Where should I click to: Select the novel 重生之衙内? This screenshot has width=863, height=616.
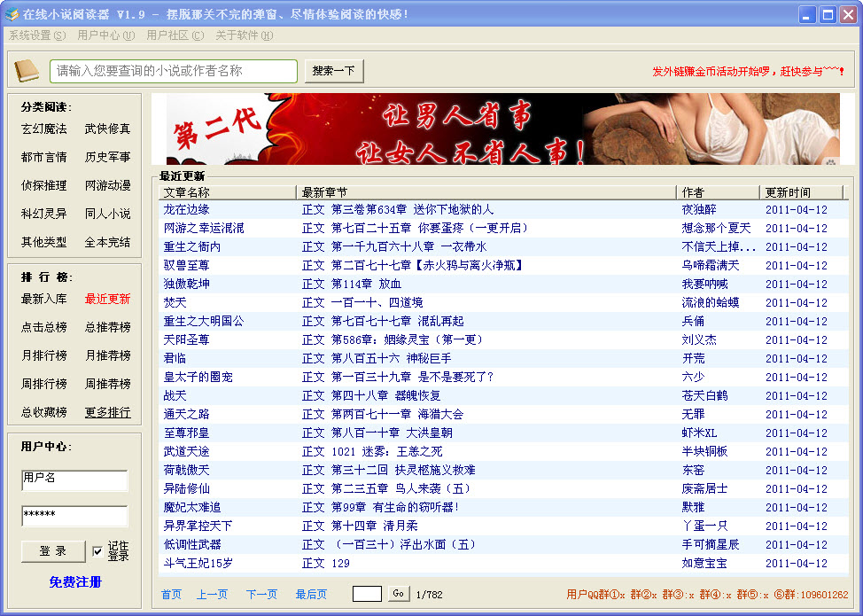click(x=192, y=246)
